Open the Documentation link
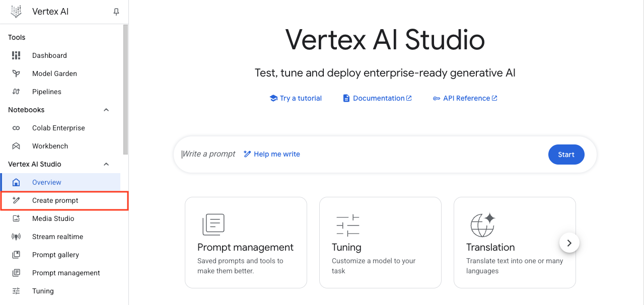The height and width of the screenshot is (305, 644). point(378,98)
